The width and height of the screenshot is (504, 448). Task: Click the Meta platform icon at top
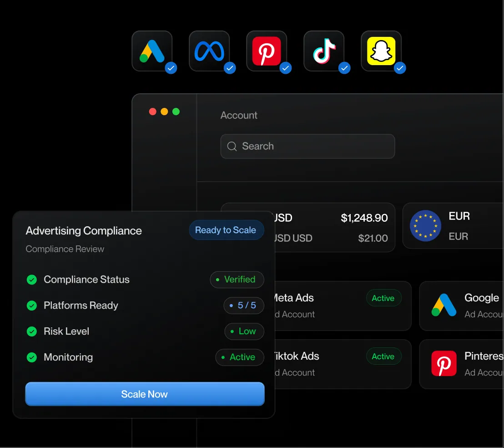click(209, 51)
